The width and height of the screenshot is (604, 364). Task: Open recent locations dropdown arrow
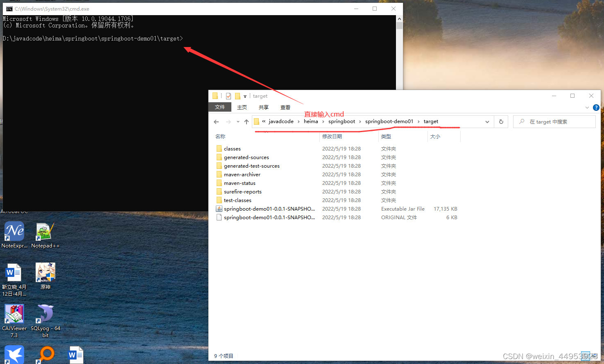(x=238, y=121)
